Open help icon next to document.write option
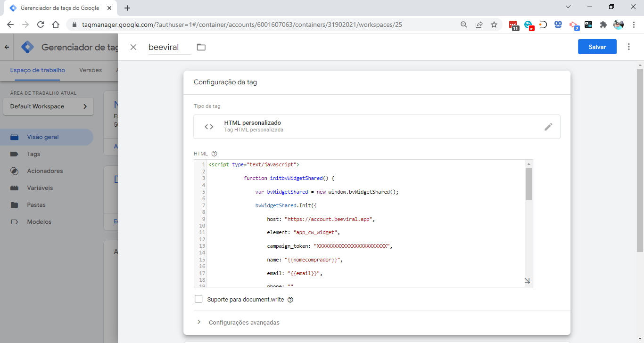This screenshot has width=644, height=343. 290,300
